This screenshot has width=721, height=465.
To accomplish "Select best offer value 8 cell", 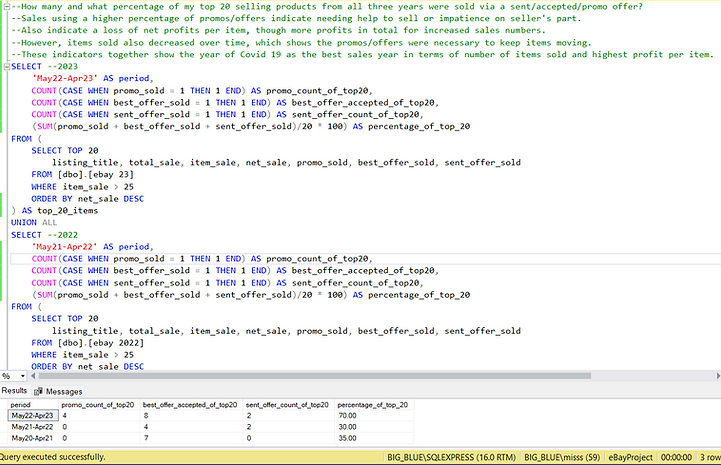I will 191,415.
